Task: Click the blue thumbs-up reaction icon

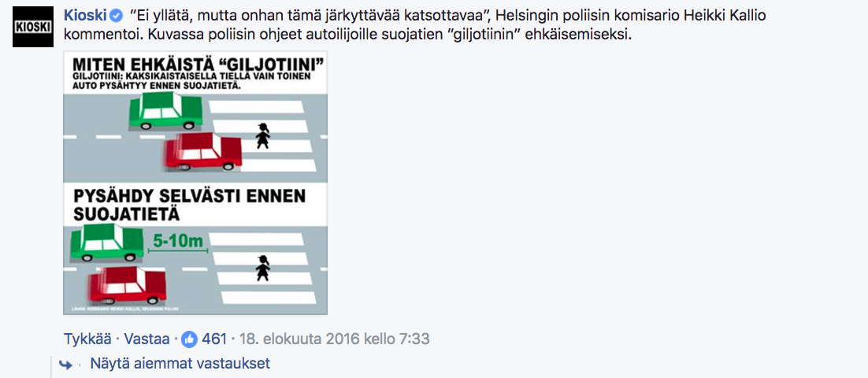Action: [189, 339]
